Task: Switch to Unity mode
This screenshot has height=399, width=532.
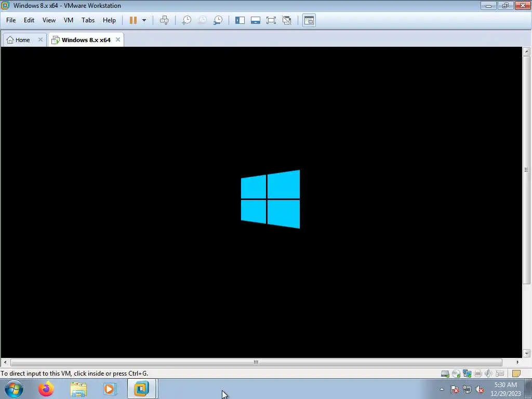Action: point(287,20)
